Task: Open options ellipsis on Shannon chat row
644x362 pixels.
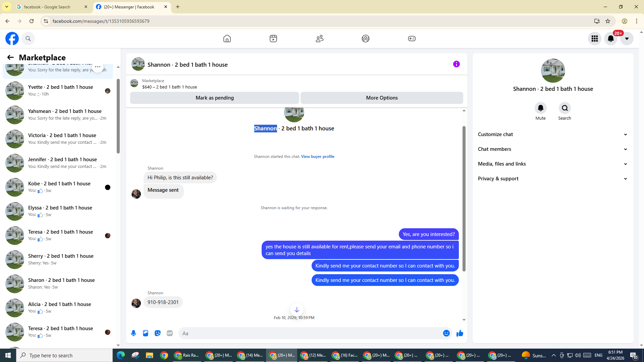Action: 98,67
